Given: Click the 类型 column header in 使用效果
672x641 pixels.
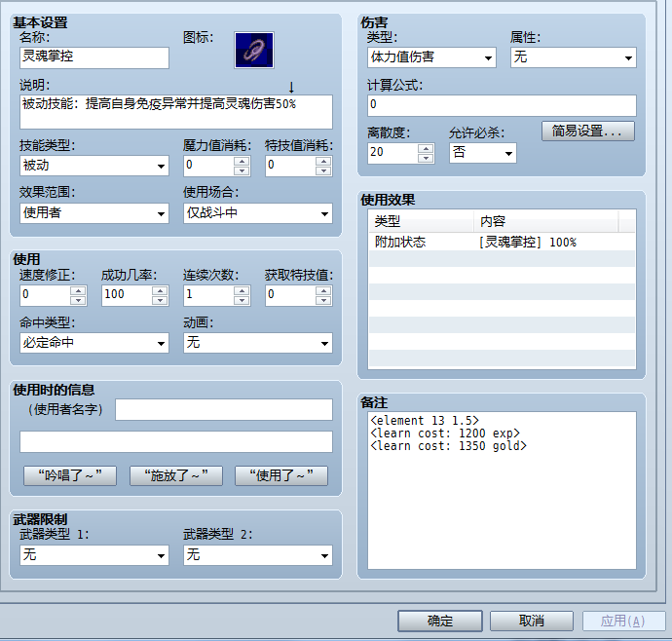Looking at the screenshot, I should pos(422,221).
